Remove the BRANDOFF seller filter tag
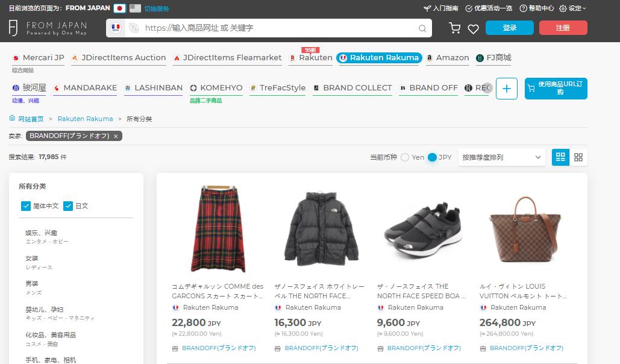The image size is (620, 364). (x=116, y=136)
